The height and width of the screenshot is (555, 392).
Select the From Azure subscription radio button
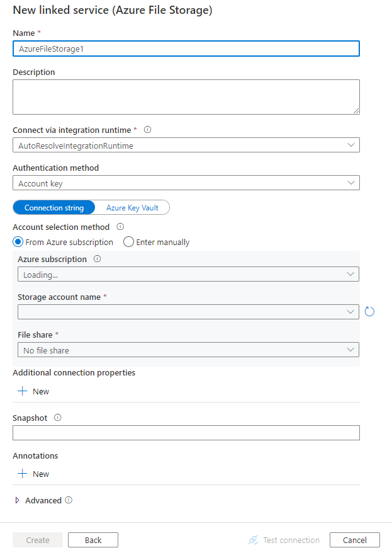18,242
